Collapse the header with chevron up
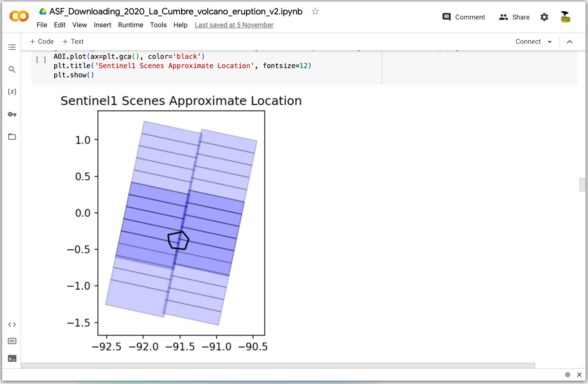The width and height of the screenshot is (588, 384). [570, 42]
